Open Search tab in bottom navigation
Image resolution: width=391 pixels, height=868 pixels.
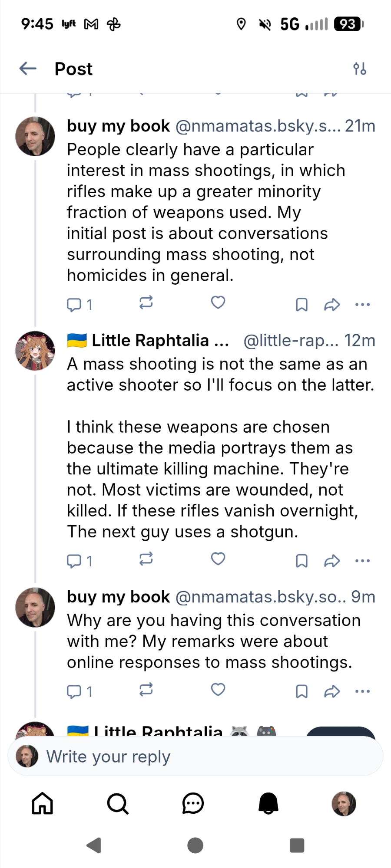click(x=117, y=803)
